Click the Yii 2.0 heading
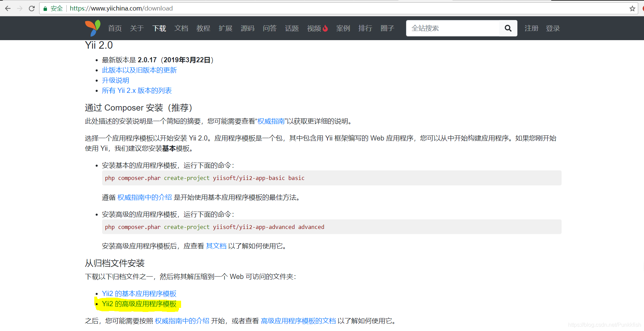 point(99,45)
